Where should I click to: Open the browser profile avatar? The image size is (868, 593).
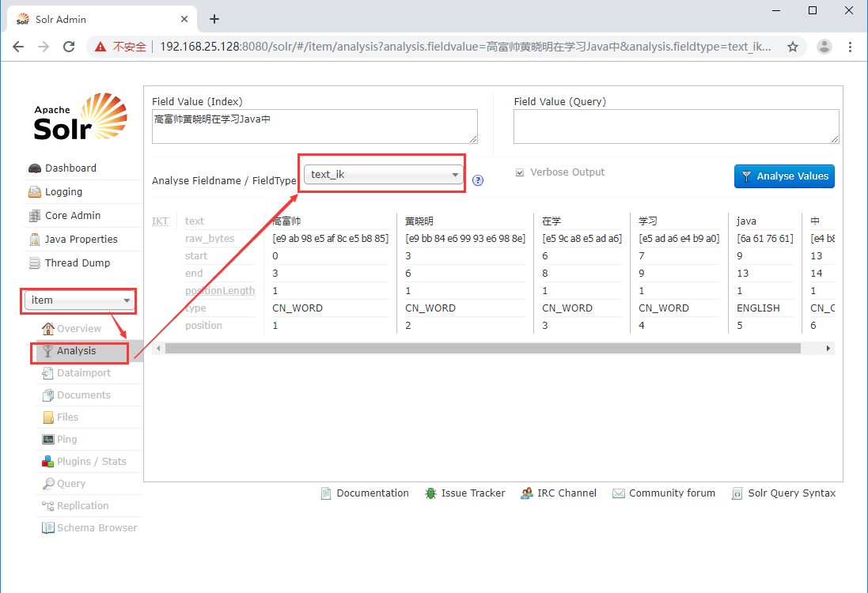[x=824, y=47]
